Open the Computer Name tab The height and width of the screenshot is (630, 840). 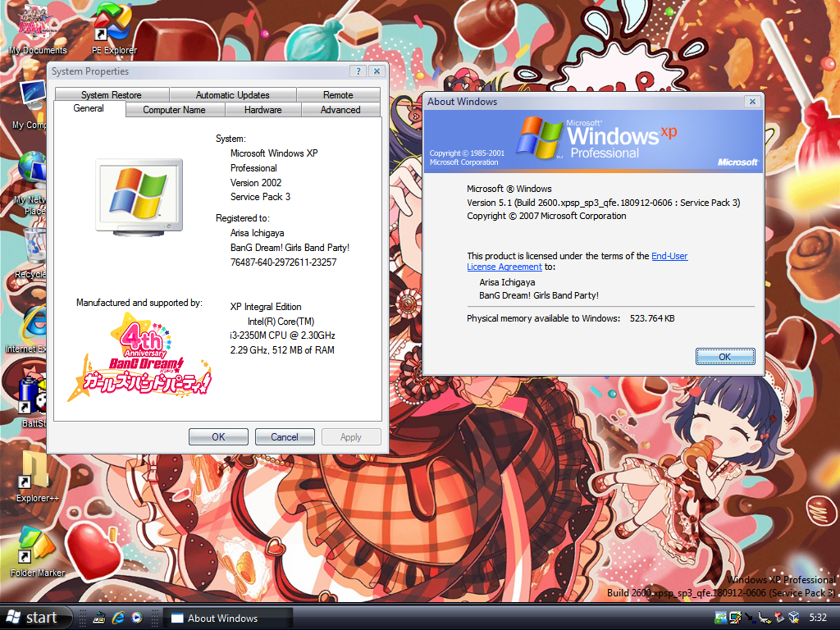click(174, 110)
